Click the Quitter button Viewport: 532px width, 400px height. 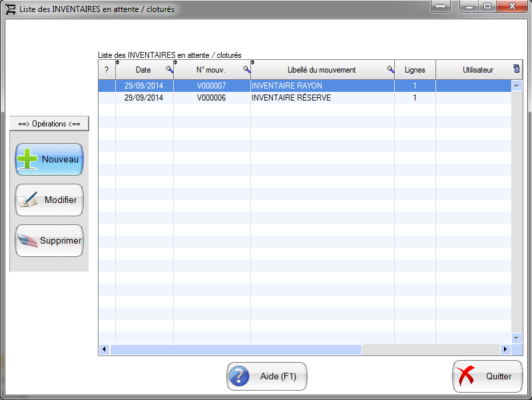point(487,376)
